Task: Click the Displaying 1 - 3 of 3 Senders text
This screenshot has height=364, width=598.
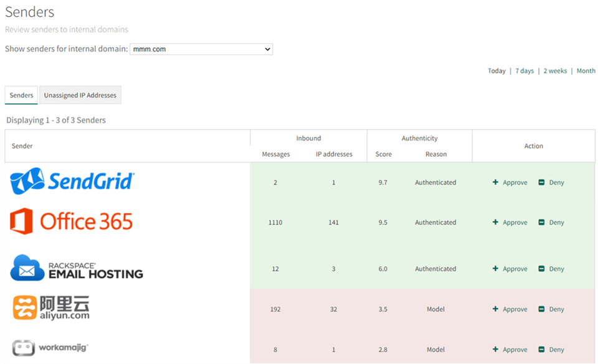Action: [56, 120]
